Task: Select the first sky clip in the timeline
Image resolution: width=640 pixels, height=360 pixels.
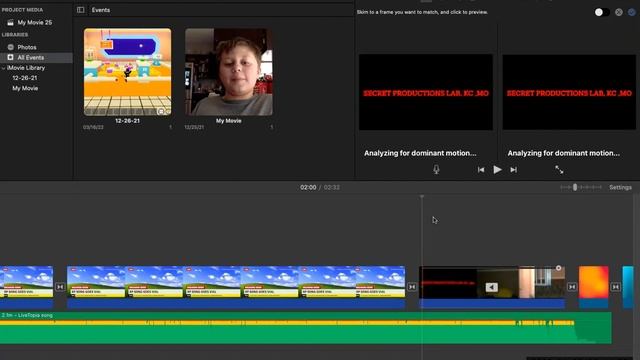Action: click(27, 287)
